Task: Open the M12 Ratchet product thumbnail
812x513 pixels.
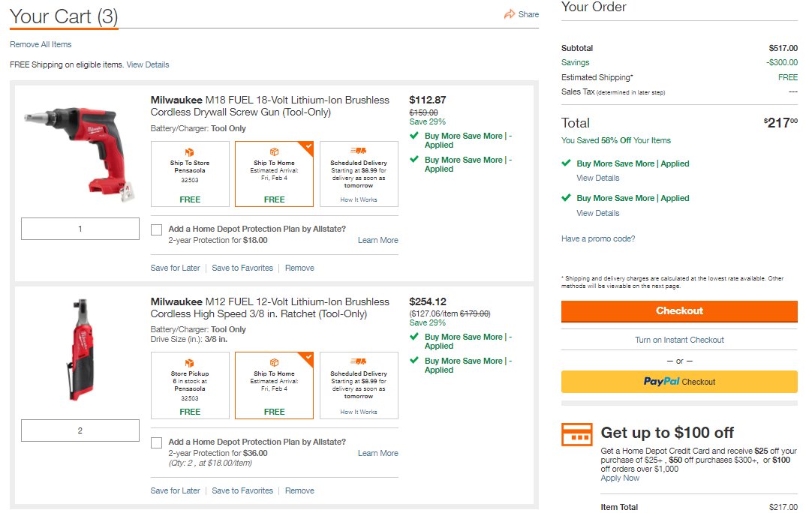Action: point(80,350)
